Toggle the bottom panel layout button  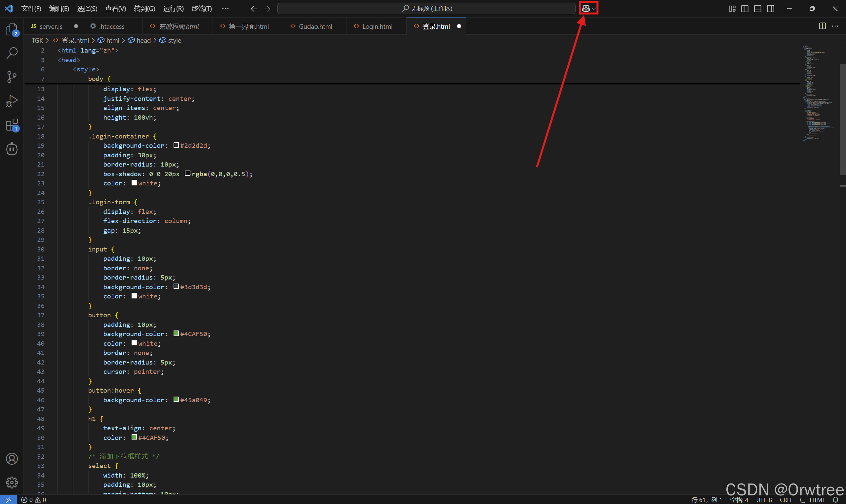click(758, 9)
